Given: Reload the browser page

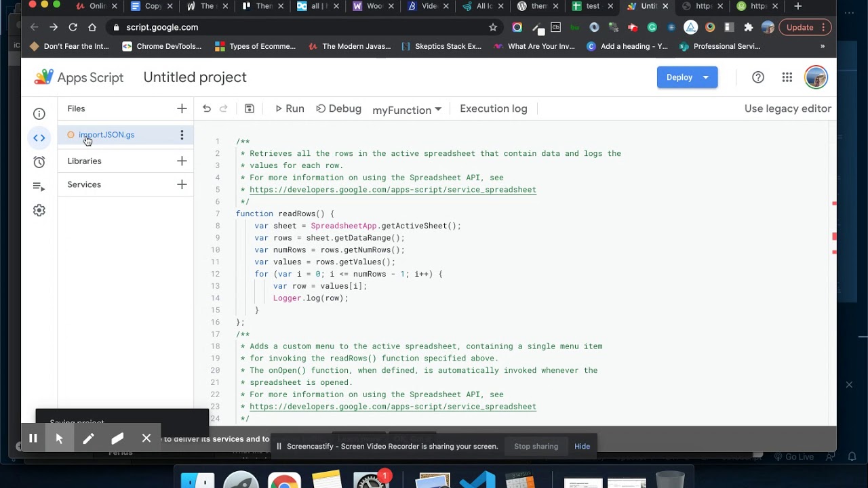Looking at the screenshot, I should (x=73, y=27).
